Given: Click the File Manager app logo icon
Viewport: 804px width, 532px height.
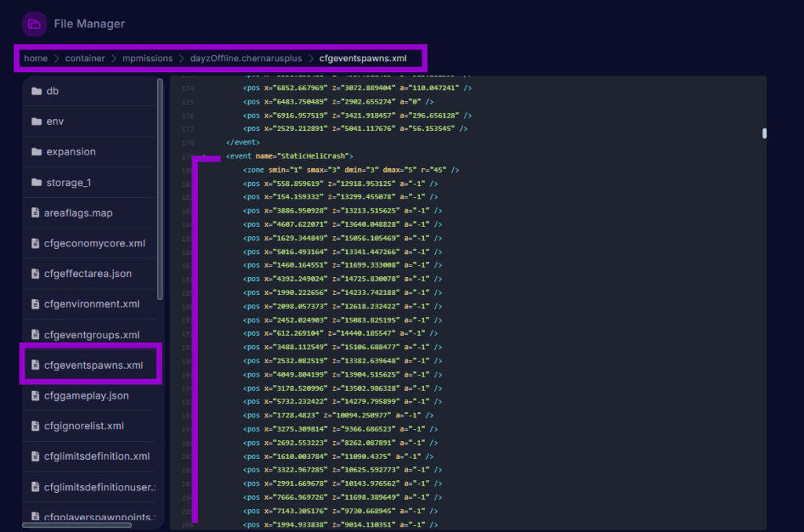Looking at the screenshot, I should (x=33, y=24).
